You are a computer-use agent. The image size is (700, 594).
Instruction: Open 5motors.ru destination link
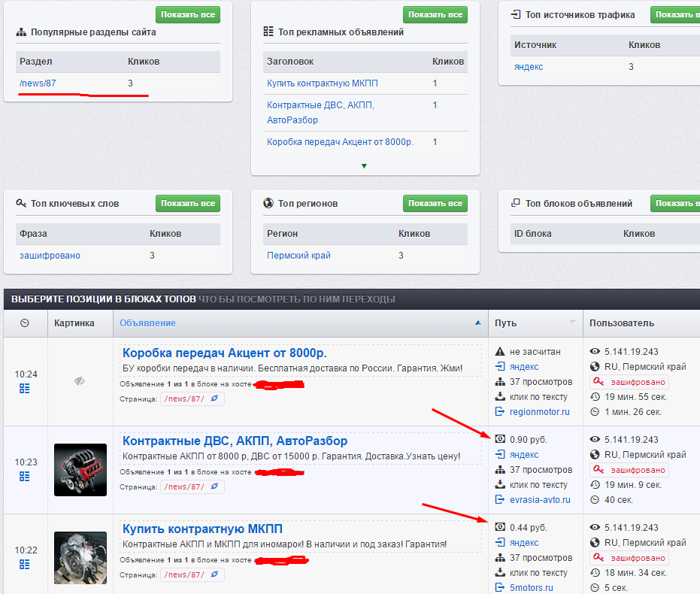(532, 588)
